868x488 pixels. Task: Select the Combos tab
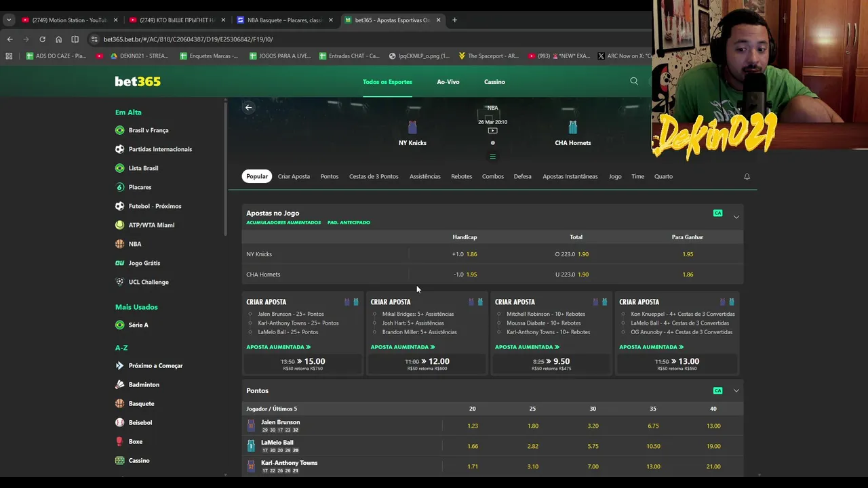[493, 176]
